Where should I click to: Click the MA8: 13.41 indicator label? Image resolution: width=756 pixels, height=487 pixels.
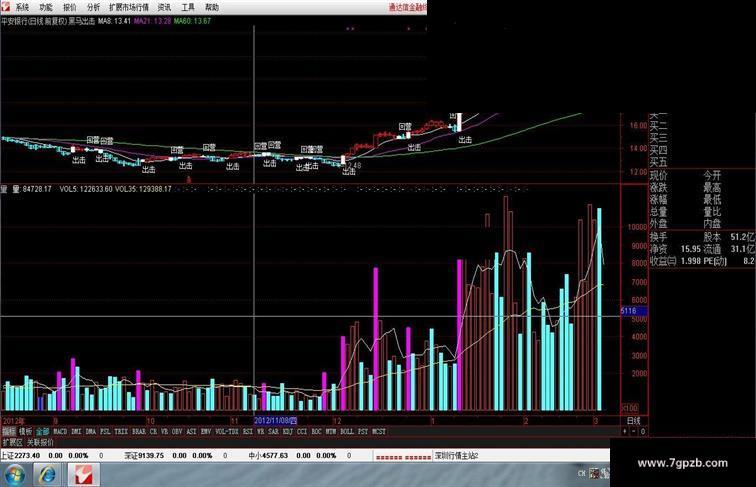[x=114, y=21]
